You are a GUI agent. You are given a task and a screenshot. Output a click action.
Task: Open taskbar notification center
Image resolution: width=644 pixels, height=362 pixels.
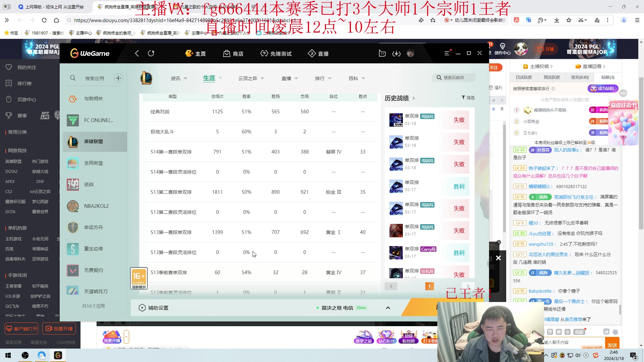click(634, 356)
